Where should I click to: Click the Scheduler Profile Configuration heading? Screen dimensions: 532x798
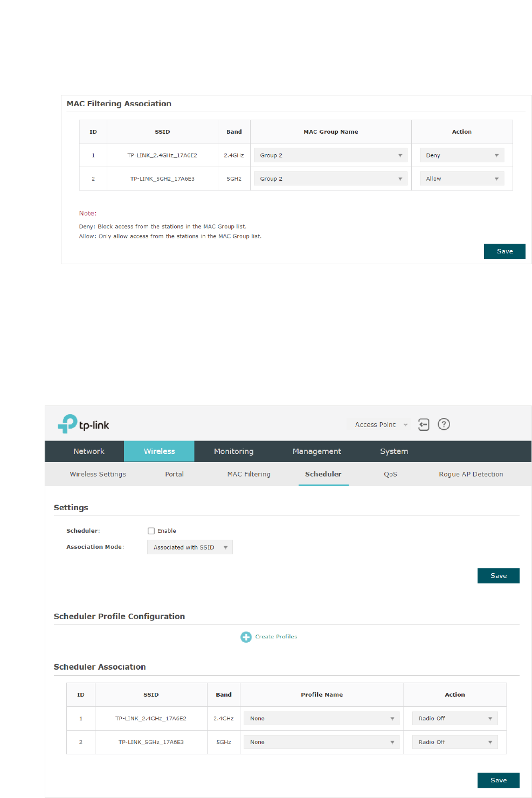pyautogui.click(x=119, y=616)
